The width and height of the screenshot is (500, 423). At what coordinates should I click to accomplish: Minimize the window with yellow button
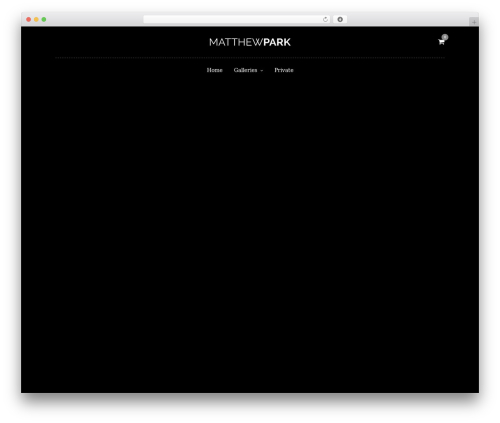[x=36, y=19]
